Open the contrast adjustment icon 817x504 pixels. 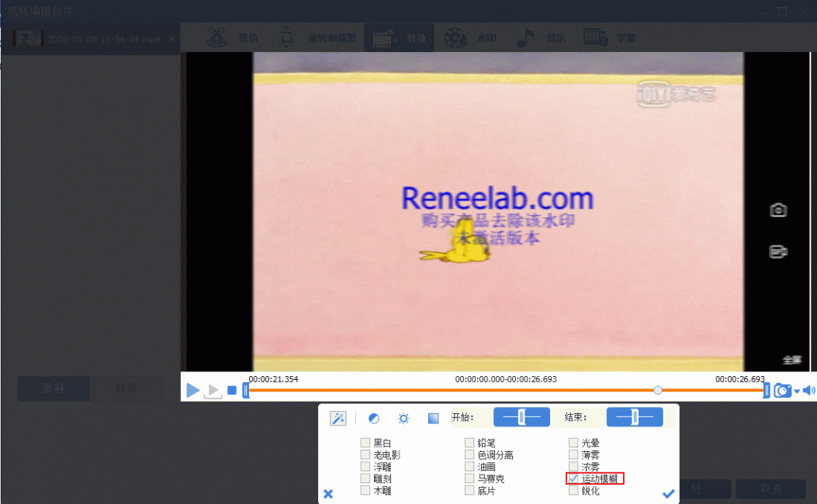coord(374,419)
